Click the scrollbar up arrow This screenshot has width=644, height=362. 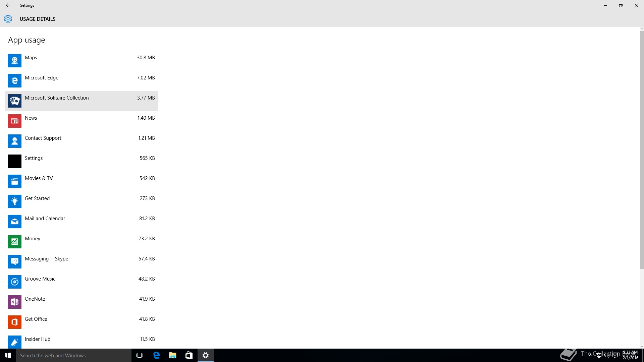[642, 29]
